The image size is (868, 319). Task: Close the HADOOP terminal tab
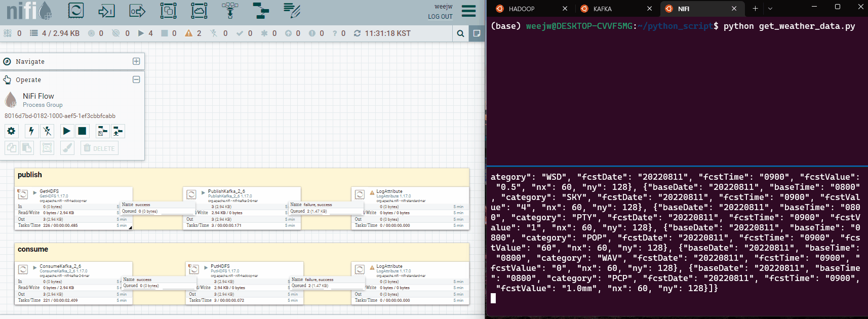[565, 9]
